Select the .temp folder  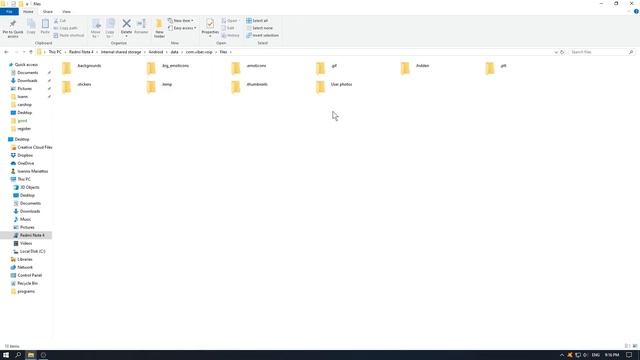click(x=160, y=86)
